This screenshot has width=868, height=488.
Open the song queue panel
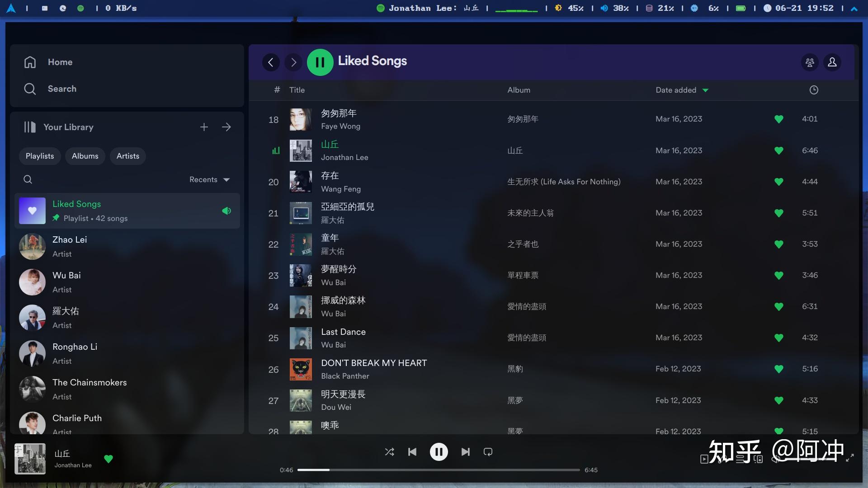point(740,459)
